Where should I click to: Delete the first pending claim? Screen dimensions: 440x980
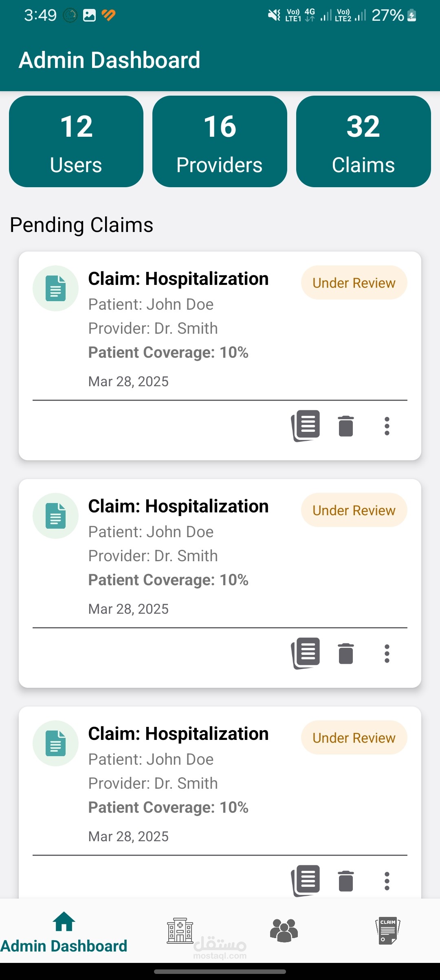(346, 426)
